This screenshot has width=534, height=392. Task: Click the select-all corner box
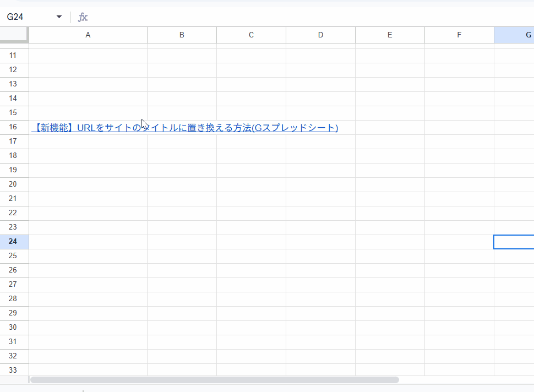tap(14, 35)
